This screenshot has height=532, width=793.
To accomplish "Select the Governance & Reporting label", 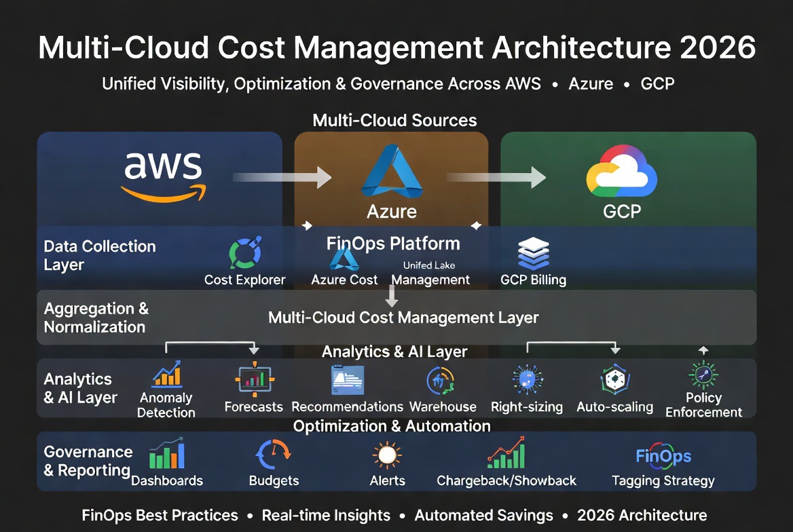I will [88, 461].
